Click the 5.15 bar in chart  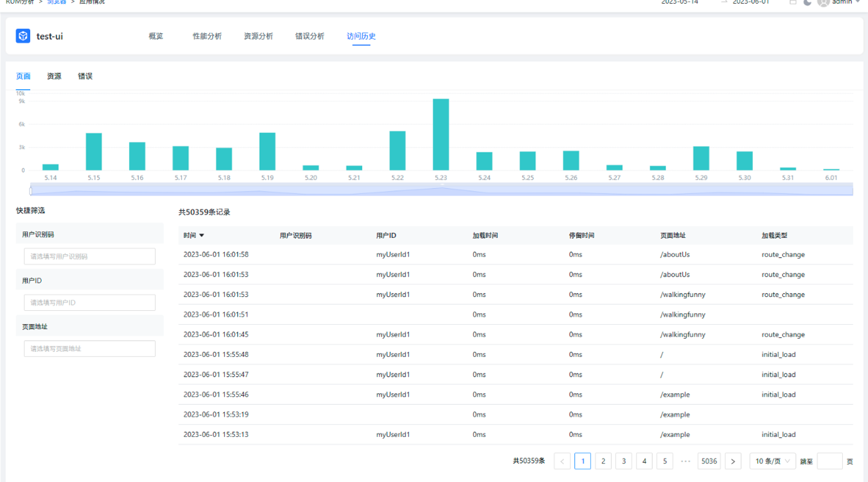[94, 152]
